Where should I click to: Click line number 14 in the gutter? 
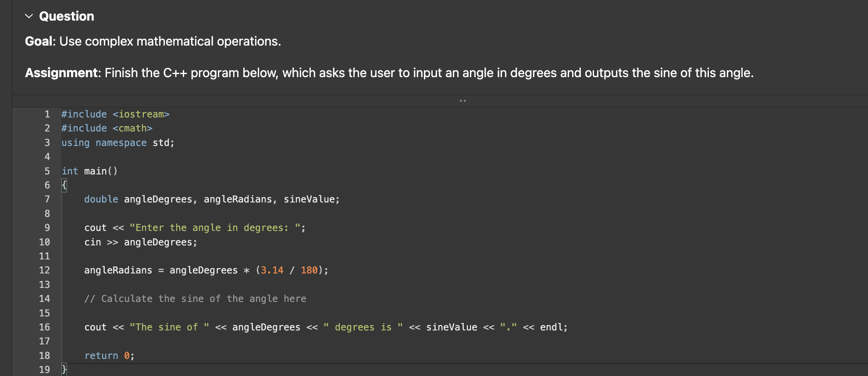click(45, 299)
